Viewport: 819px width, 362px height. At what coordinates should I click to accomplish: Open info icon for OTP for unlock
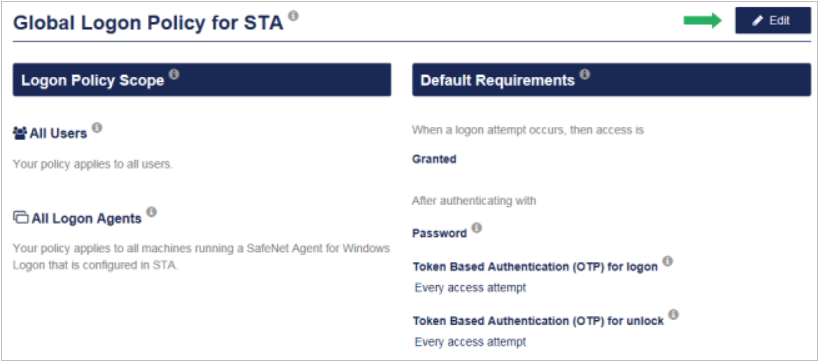click(673, 314)
